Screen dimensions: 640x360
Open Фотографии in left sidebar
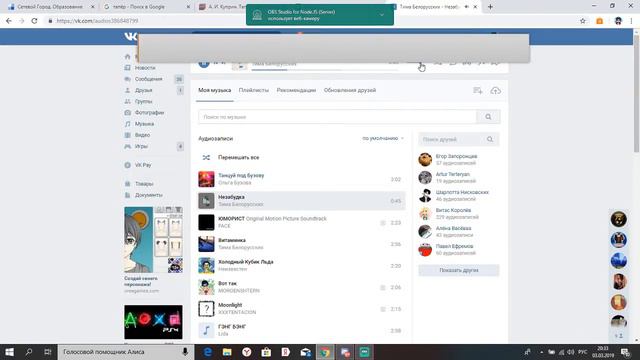point(149,112)
